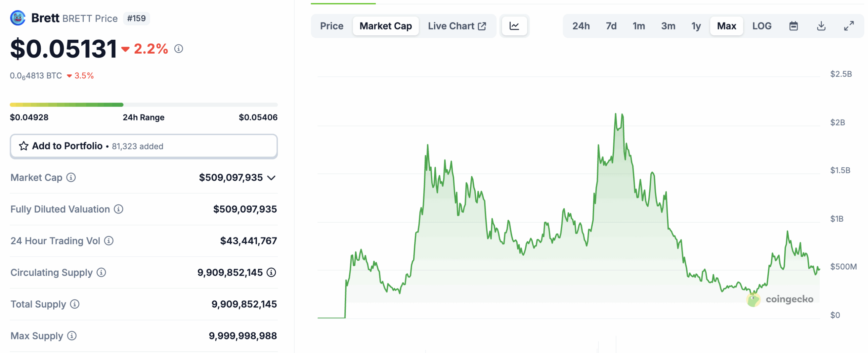Expand the Market Cap value chevron

pyautogui.click(x=271, y=178)
